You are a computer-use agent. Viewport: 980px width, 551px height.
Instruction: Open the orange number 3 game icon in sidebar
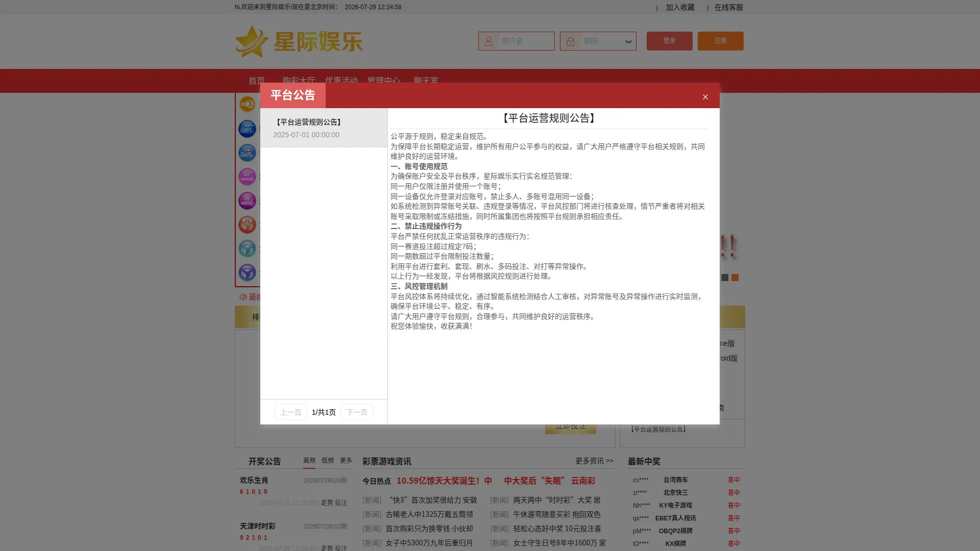click(x=247, y=104)
